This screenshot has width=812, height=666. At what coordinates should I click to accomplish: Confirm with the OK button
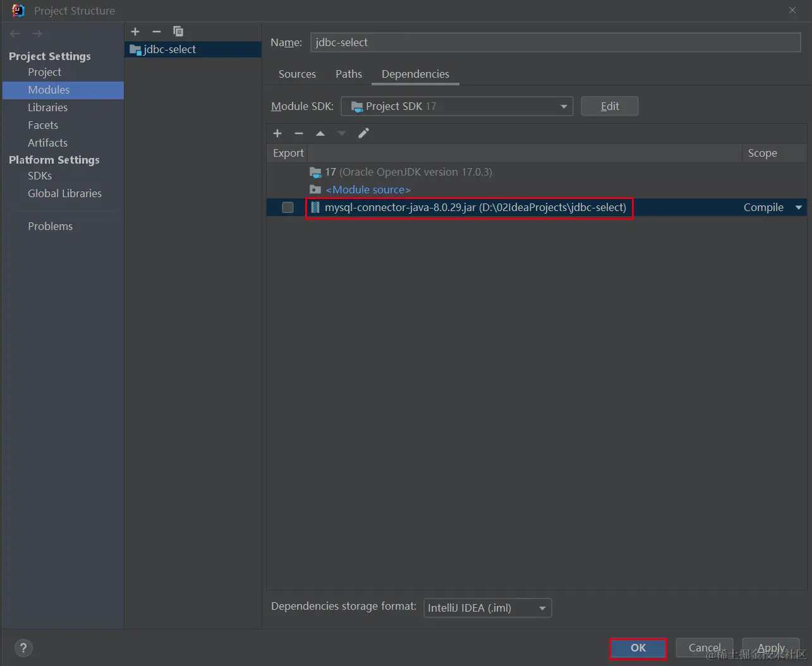coord(638,648)
